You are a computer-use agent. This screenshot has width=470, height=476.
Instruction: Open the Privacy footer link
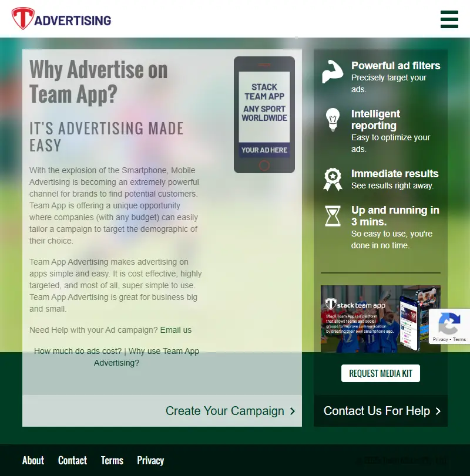[150, 461]
